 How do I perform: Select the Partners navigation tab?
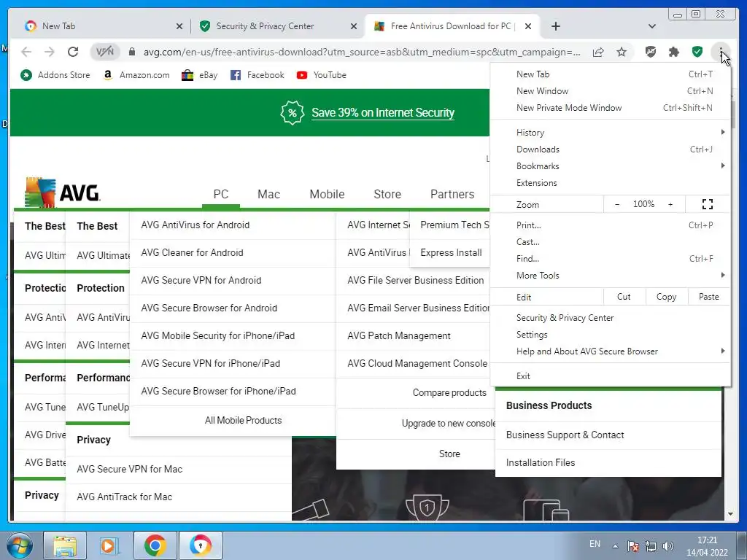point(452,194)
